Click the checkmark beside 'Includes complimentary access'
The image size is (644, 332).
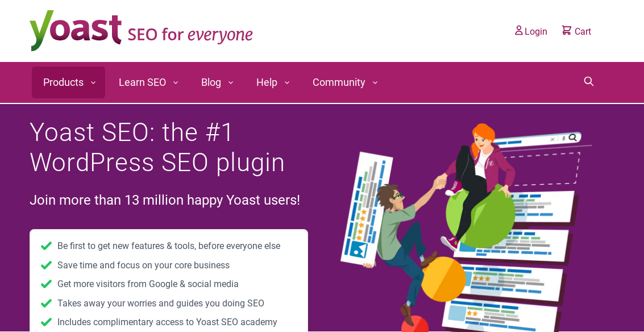pos(47,322)
